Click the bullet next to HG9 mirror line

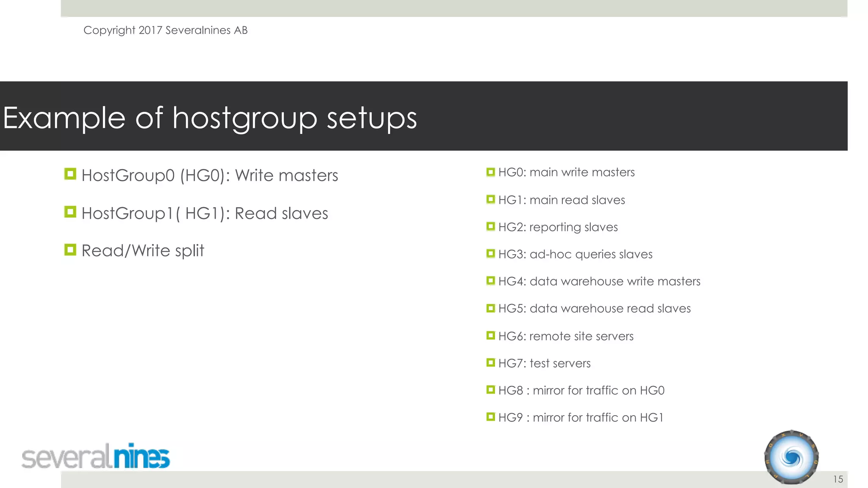point(491,417)
